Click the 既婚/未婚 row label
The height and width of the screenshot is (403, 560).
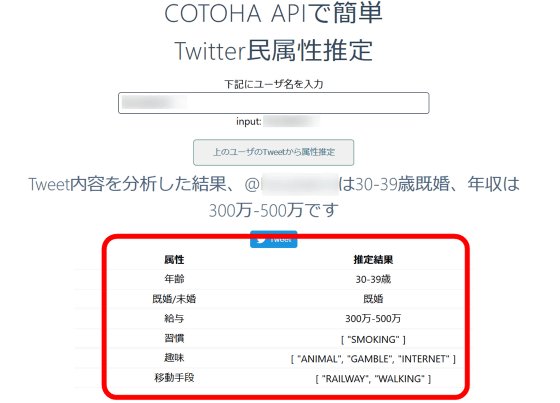click(174, 299)
